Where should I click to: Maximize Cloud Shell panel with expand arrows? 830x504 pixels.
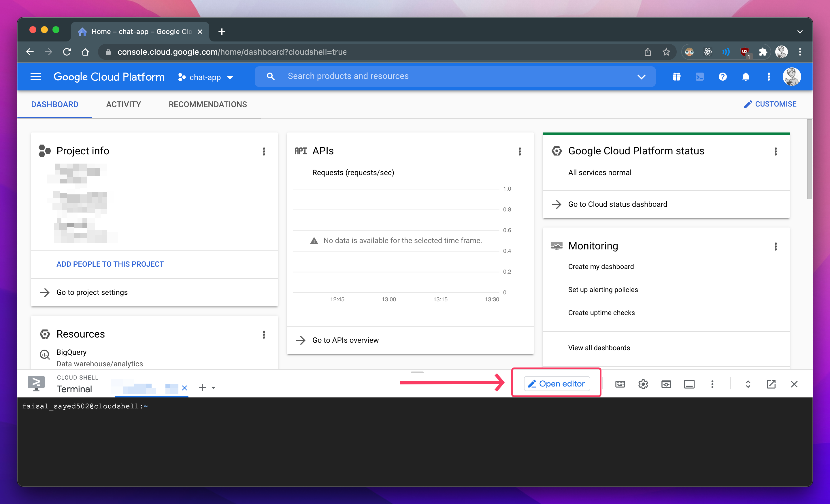point(748,384)
